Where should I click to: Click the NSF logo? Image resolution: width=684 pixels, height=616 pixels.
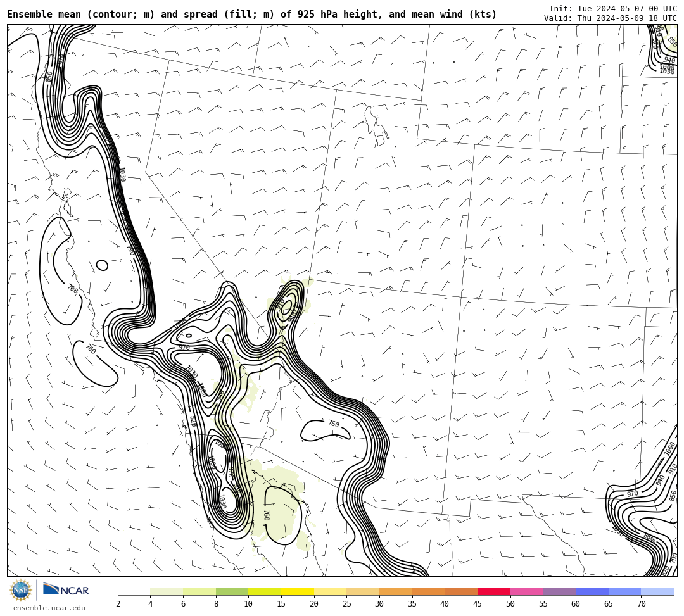pos(20,590)
